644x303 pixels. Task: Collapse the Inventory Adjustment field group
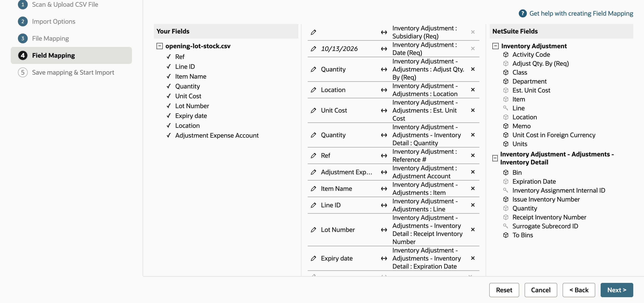click(x=495, y=46)
